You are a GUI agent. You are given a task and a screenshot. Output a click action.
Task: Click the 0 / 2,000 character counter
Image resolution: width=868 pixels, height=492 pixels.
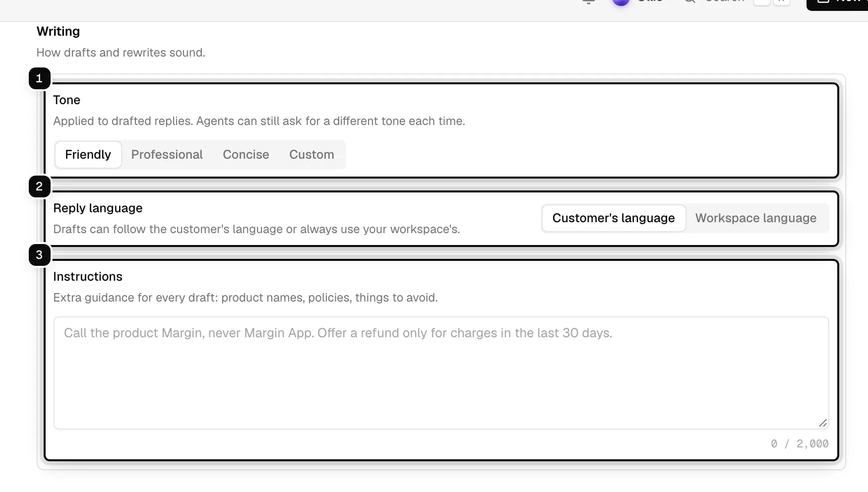pos(800,444)
